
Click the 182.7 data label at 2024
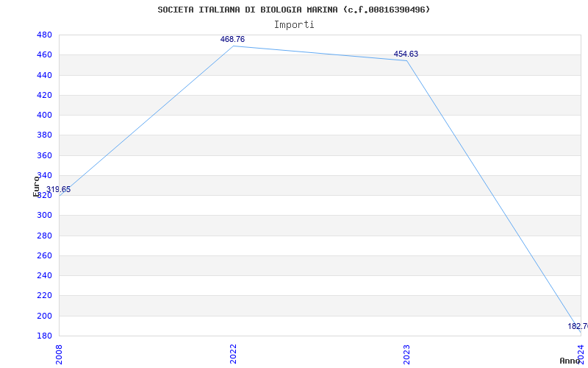pos(578,326)
